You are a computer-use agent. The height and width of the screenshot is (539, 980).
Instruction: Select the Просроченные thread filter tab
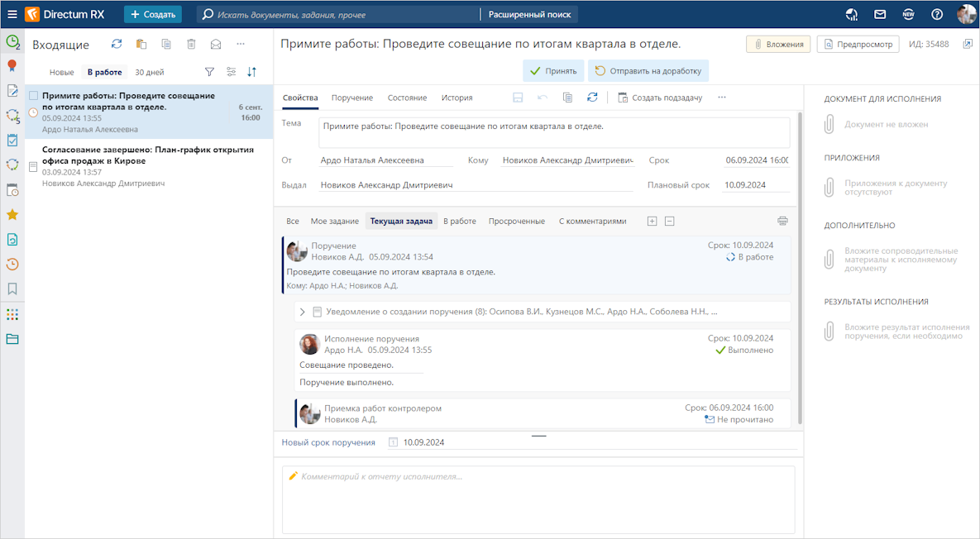click(x=516, y=222)
